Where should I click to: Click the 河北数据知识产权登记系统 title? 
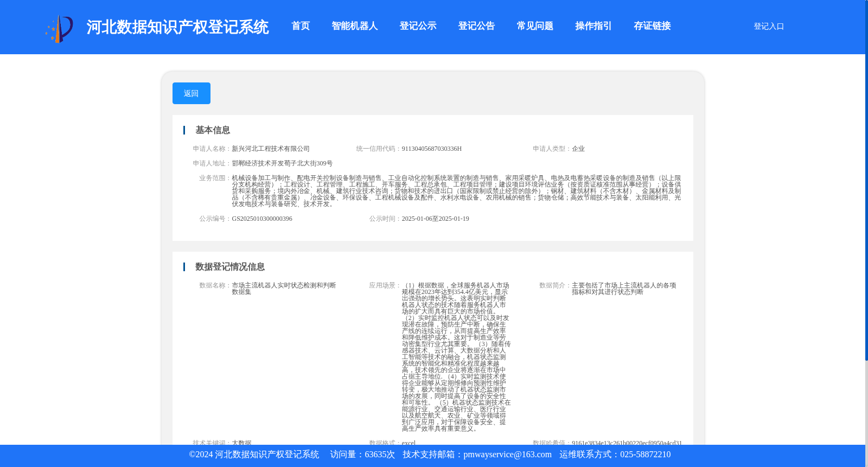(177, 27)
